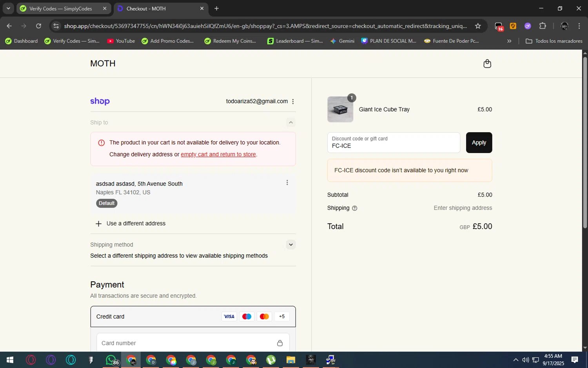
Task: Open the Gemini bookmark
Action: click(x=343, y=41)
